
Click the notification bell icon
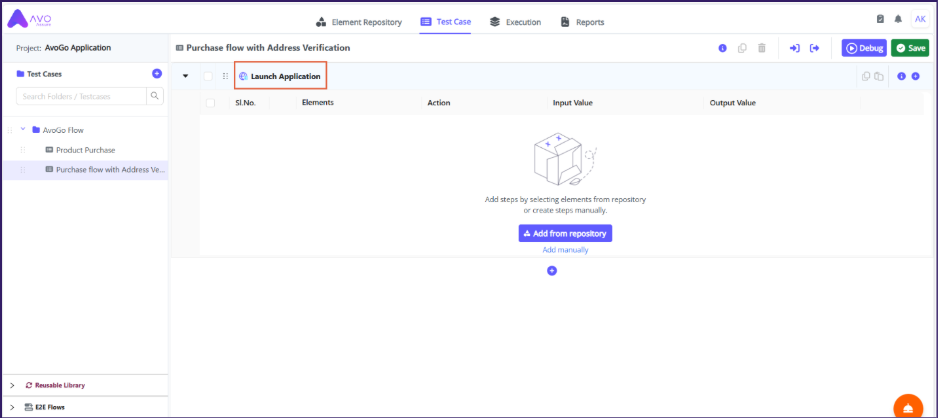click(x=898, y=19)
